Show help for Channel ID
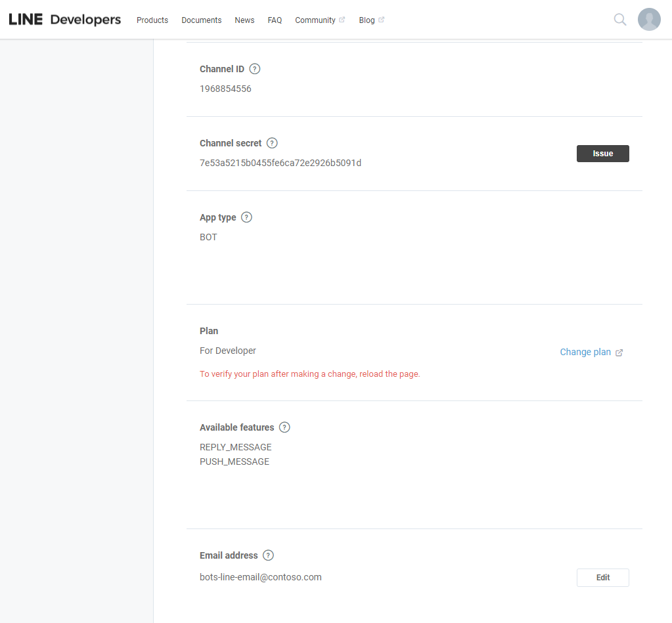The height and width of the screenshot is (623, 672). tap(255, 69)
